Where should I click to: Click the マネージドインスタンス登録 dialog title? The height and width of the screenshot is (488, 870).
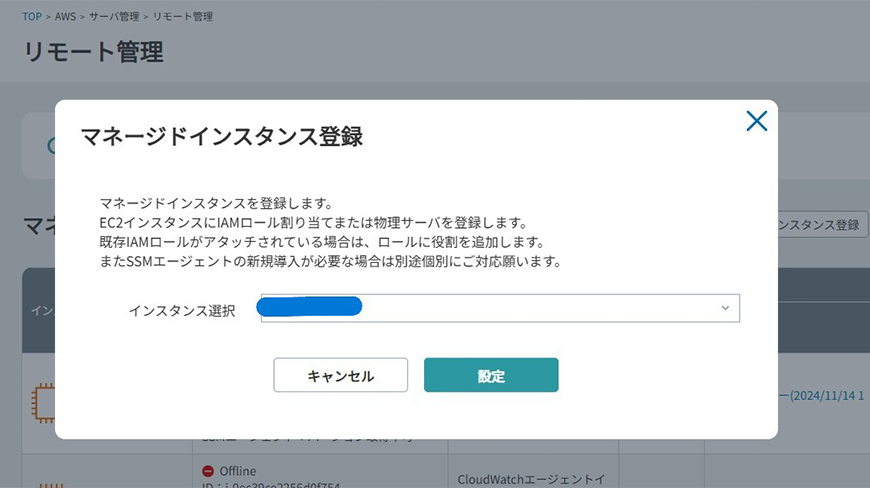pyautogui.click(x=221, y=136)
